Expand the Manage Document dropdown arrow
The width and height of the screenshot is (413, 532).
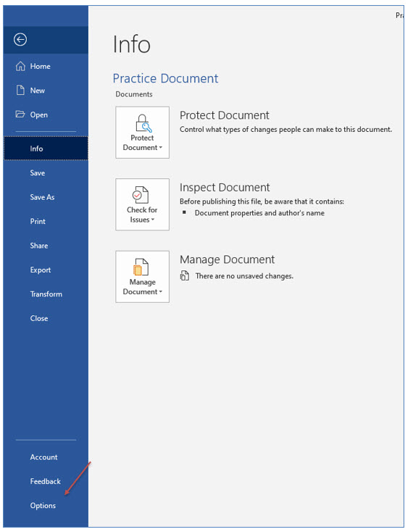[160, 292]
